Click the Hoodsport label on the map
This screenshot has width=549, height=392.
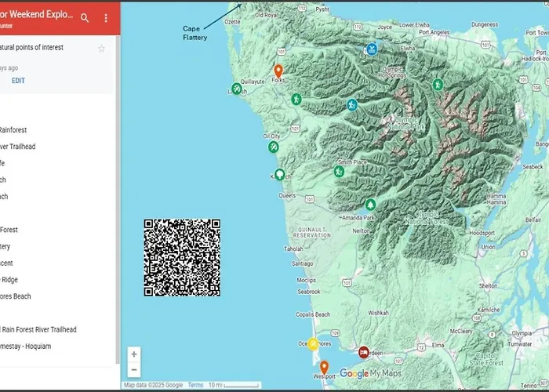pyautogui.click(x=482, y=233)
